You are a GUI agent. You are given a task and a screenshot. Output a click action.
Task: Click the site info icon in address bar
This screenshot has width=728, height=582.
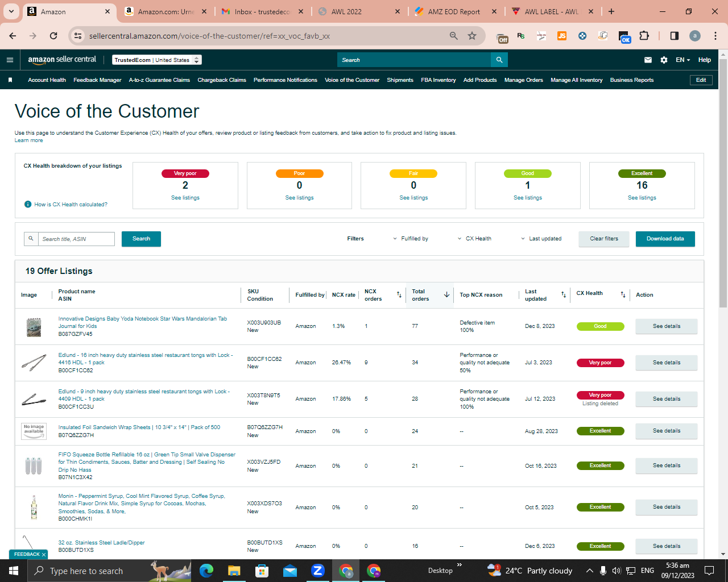[x=78, y=36]
